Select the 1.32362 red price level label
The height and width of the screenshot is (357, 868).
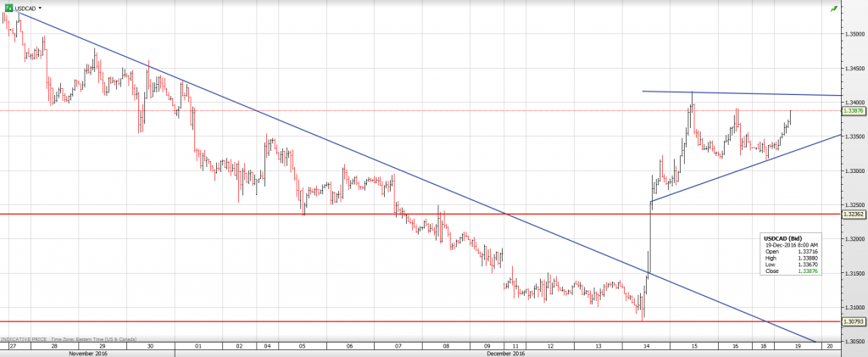(854, 215)
